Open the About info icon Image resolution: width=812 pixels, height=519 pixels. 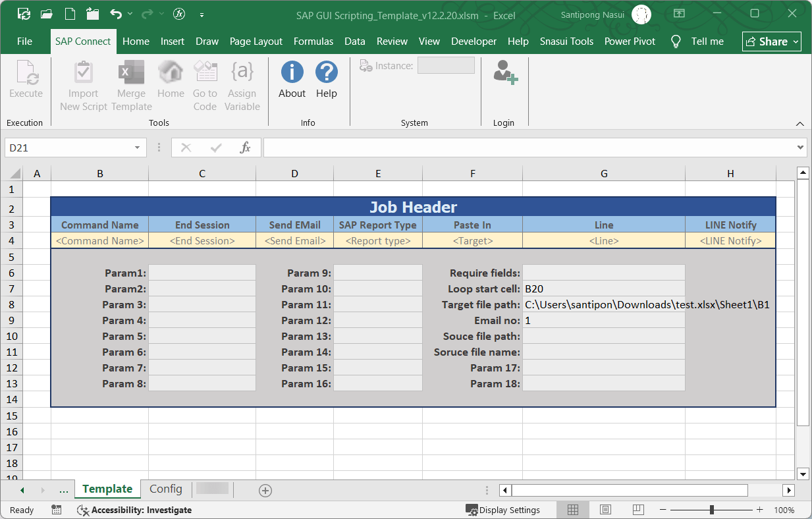coord(292,72)
